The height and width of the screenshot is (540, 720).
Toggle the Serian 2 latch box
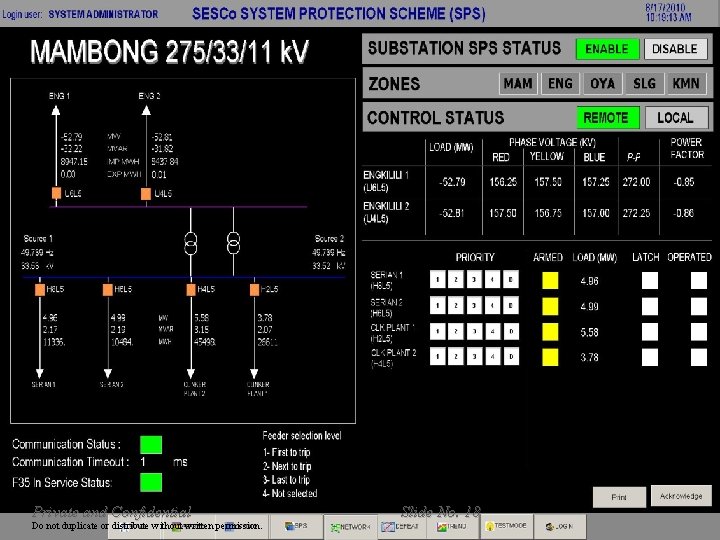pos(650,306)
